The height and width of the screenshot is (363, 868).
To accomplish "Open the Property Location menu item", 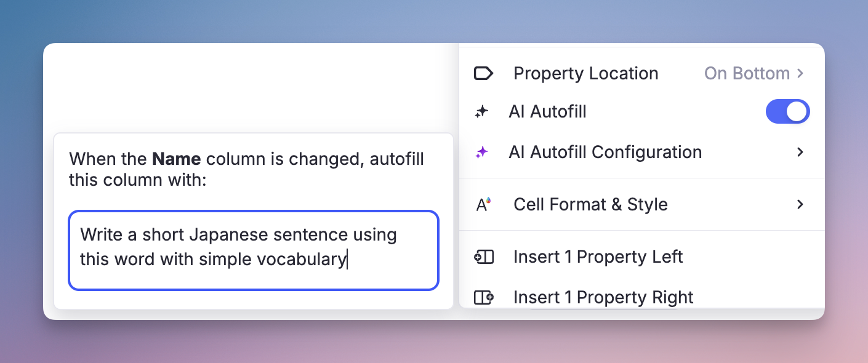I will [585, 74].
